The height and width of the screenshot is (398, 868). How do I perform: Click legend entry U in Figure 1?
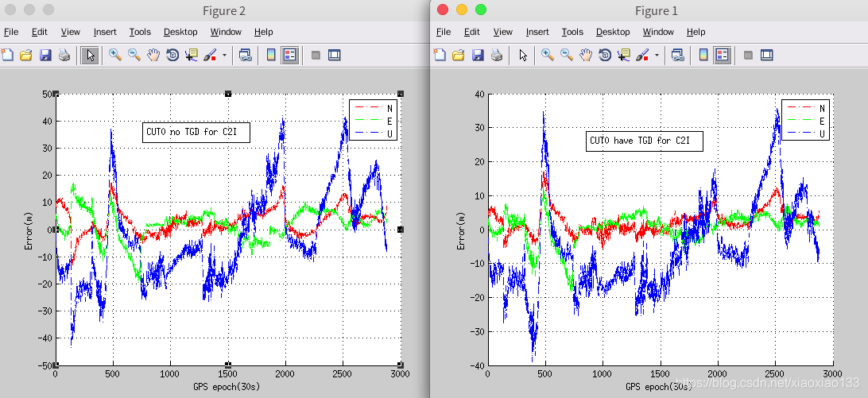click(806, 133)
